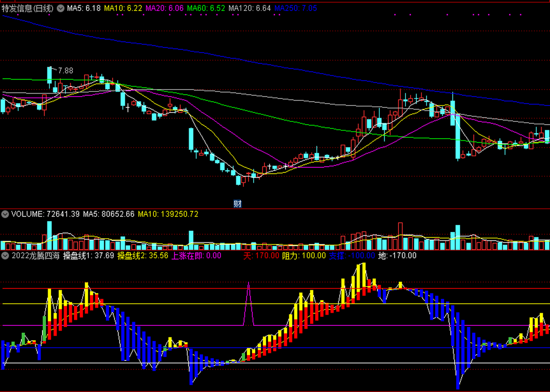This screenshot has height=392, width=550.
Task: Open the 2022龙腾四海 indicator dropdown arrow
Action: 5,256
